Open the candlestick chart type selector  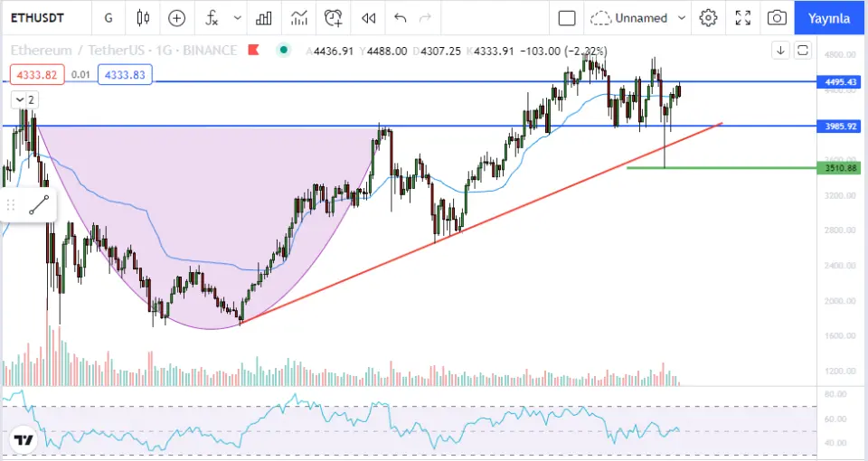coord(142,18)
